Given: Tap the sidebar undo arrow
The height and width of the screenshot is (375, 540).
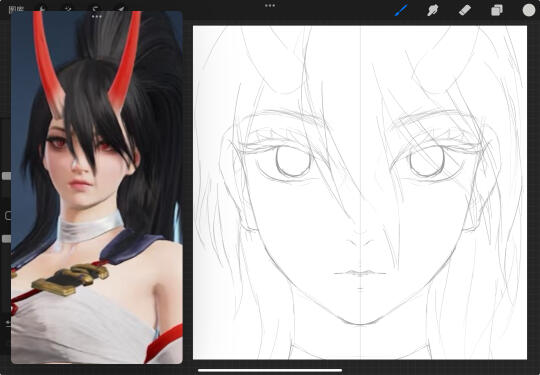Looking at the screenshot, I should pyautogui.click(x=8, y=323).
